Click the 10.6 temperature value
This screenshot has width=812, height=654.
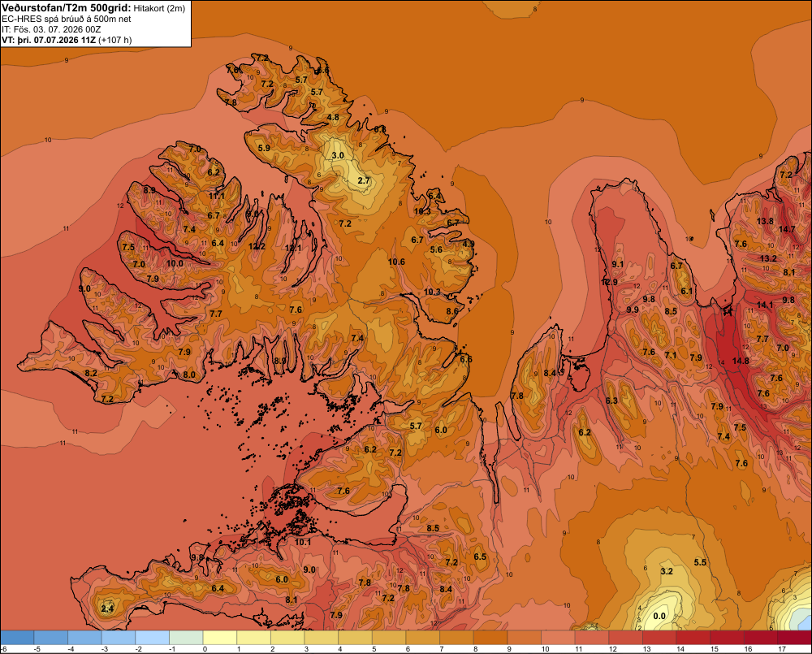tap(396, 262)
